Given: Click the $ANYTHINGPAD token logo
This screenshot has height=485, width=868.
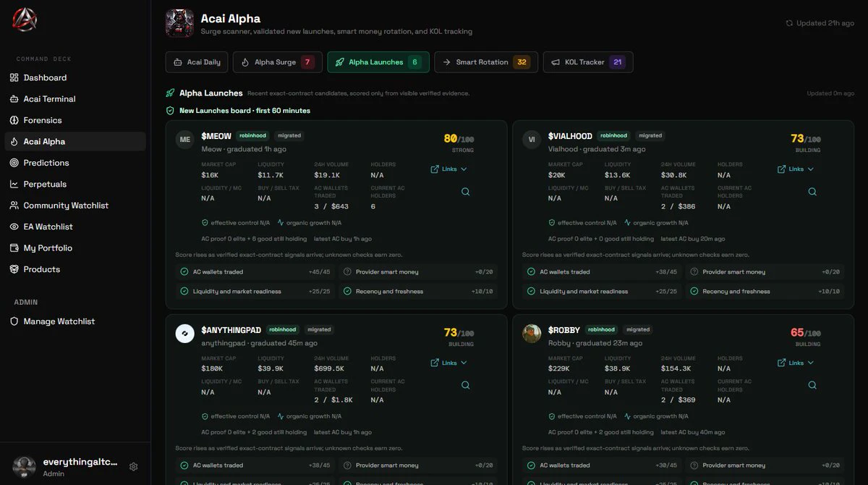Looking at the screenshot, I should 185,334.
